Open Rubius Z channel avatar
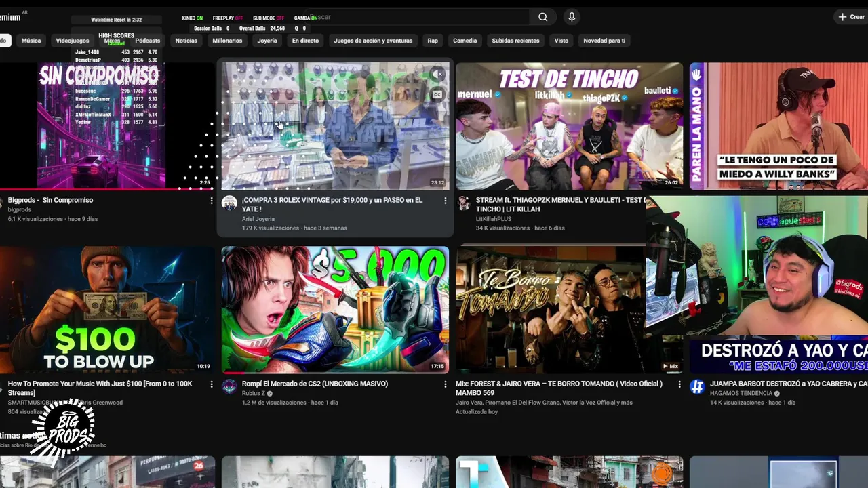 229,387
